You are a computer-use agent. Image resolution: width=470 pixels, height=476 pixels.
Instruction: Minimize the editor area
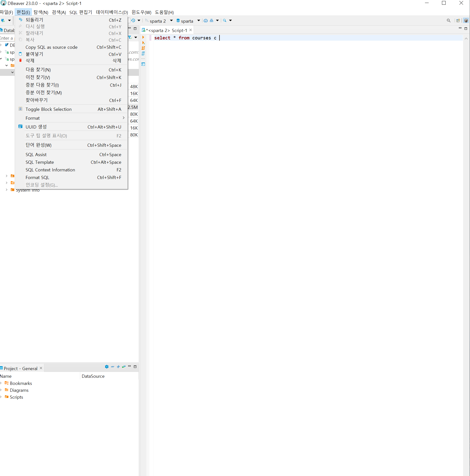tap(460, 28)
